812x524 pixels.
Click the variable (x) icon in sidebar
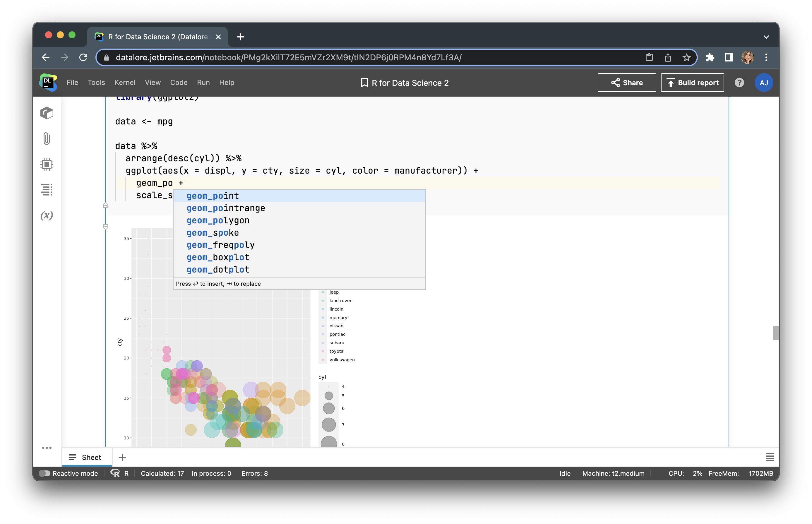coord(47,215)
